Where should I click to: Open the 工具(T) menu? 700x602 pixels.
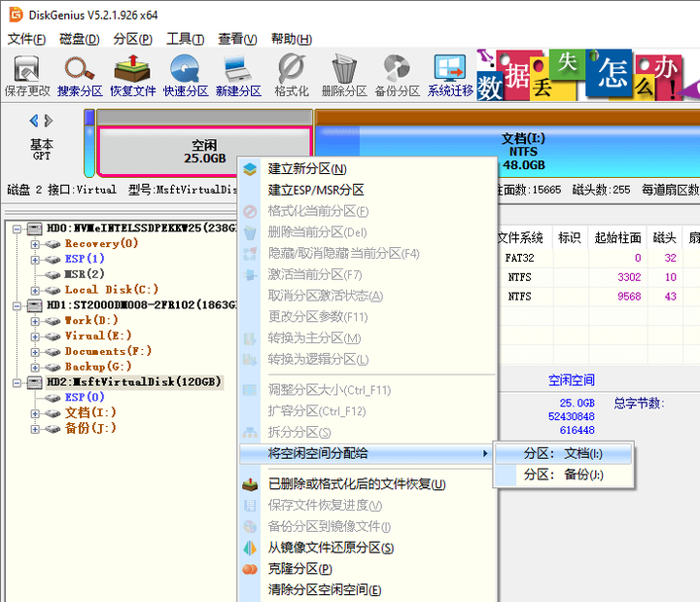(x=186, y=39)
